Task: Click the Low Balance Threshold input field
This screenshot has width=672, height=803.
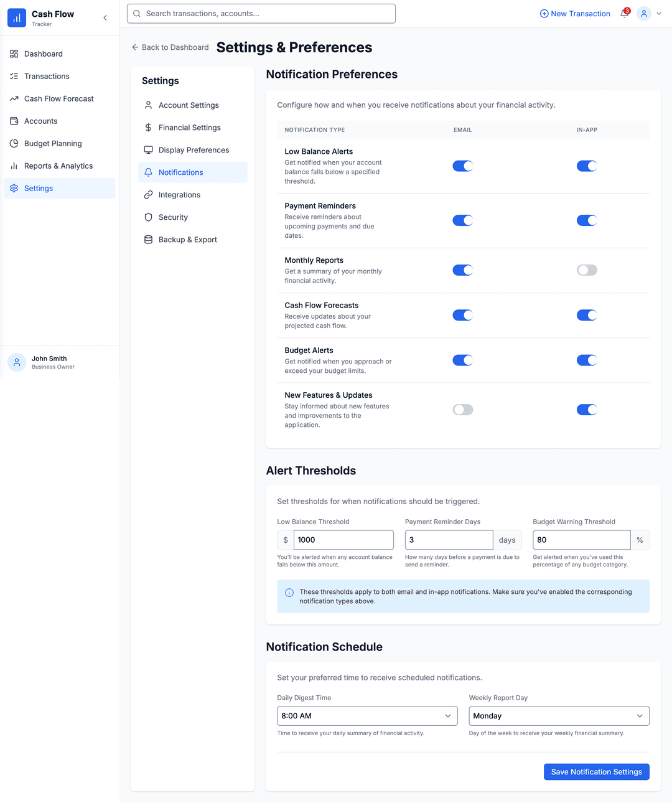Action: [343, 540]
